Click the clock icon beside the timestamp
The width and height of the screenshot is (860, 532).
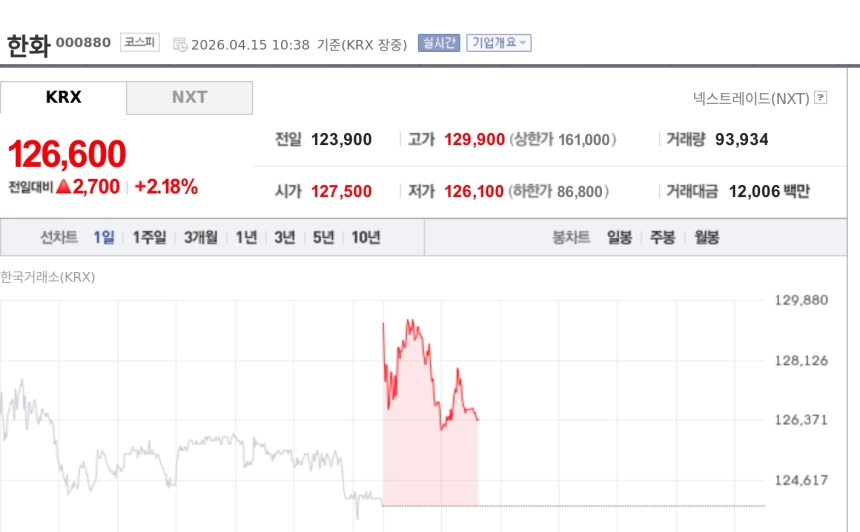pos(180,44)
